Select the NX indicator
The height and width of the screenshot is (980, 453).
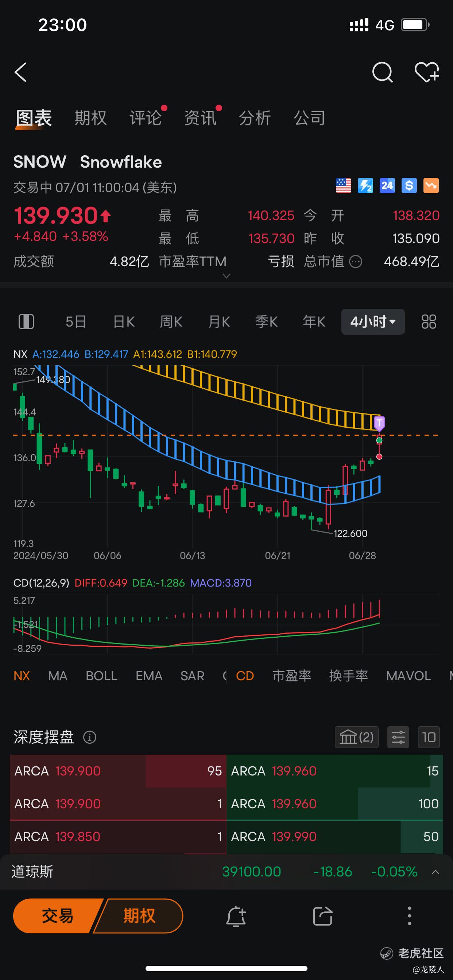(x=22, y=676)
